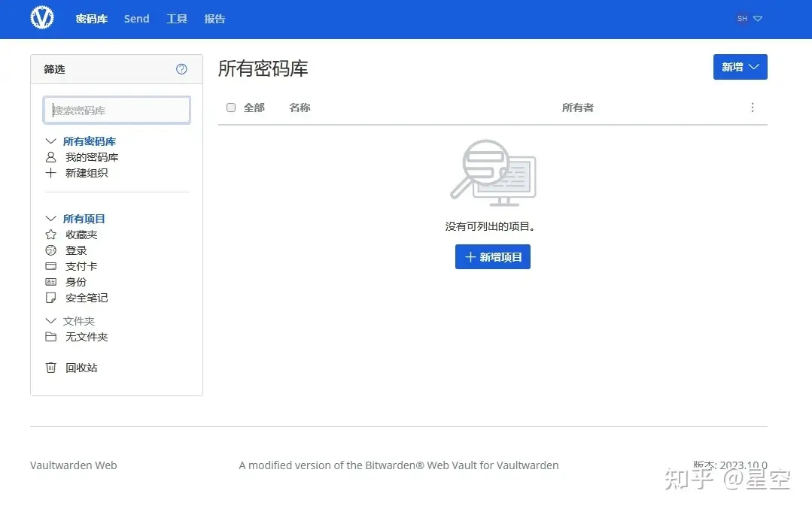Click the plus icon for 新建组织

click(x=51, y=173)
